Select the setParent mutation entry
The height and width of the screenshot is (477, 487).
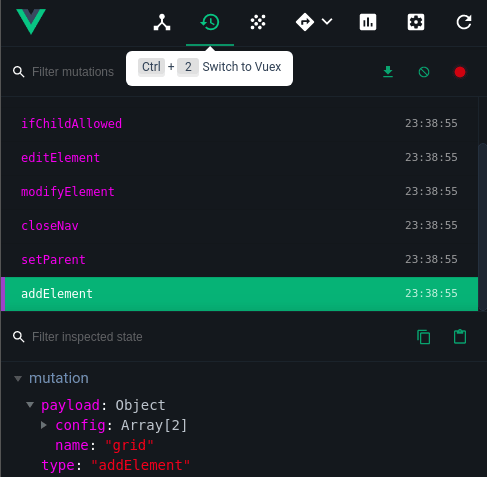tap(240, 259)
